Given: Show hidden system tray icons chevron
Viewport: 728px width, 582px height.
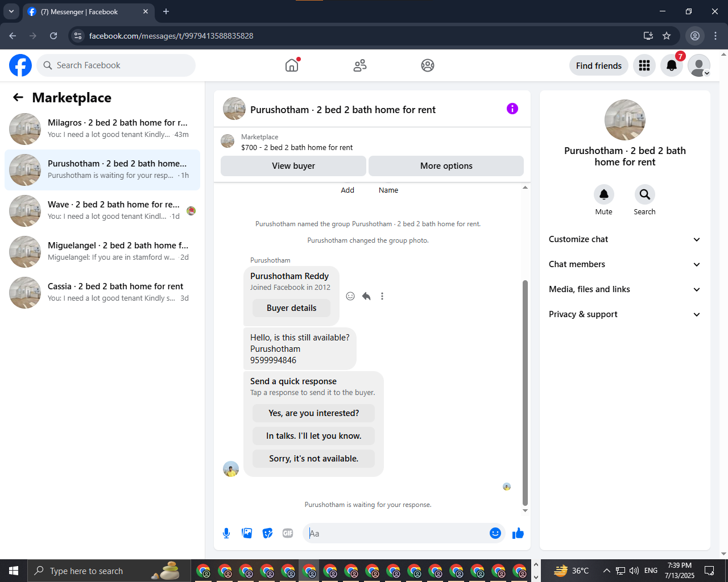Looking at the screenshot, I should pos(606,571).
